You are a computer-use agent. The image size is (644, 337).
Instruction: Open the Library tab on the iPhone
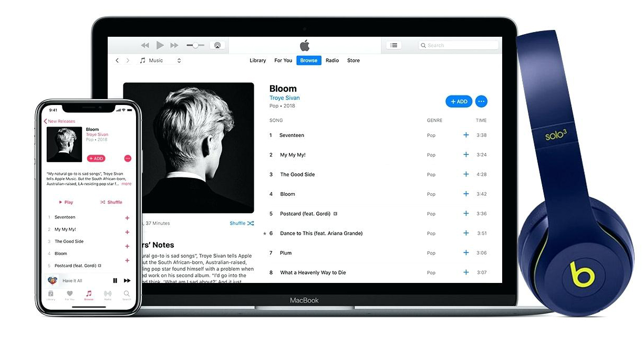[51, 296]
